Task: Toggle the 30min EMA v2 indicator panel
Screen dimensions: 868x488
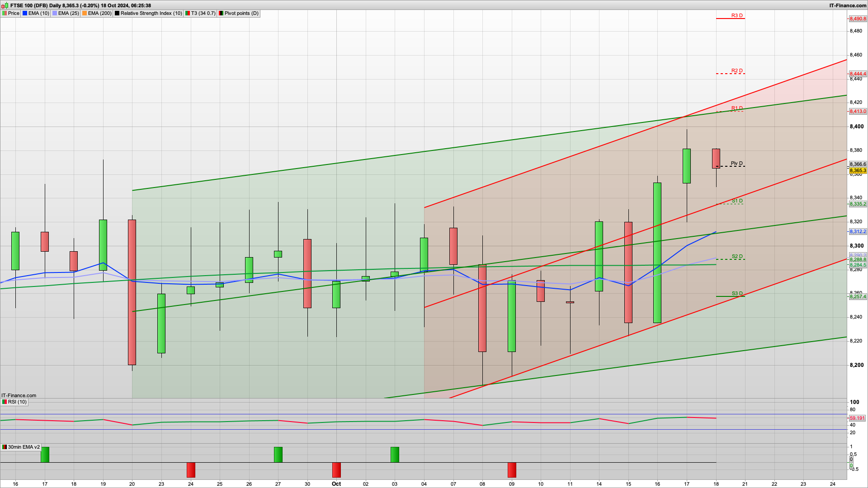Action: (x=23, y=447)
